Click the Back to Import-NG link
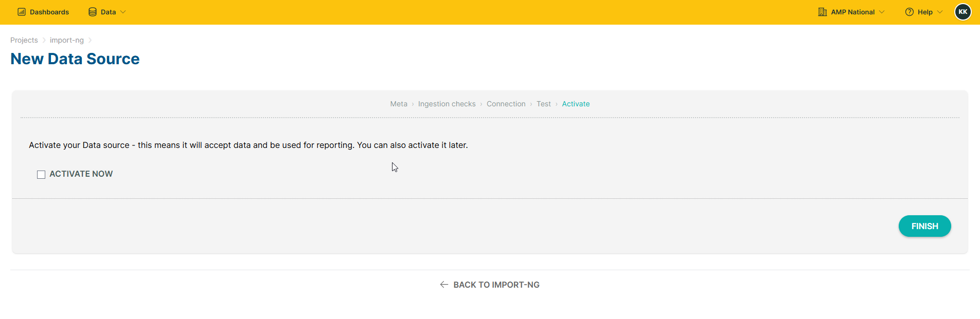Screen dimensions: 980x319 coord(490,285)
